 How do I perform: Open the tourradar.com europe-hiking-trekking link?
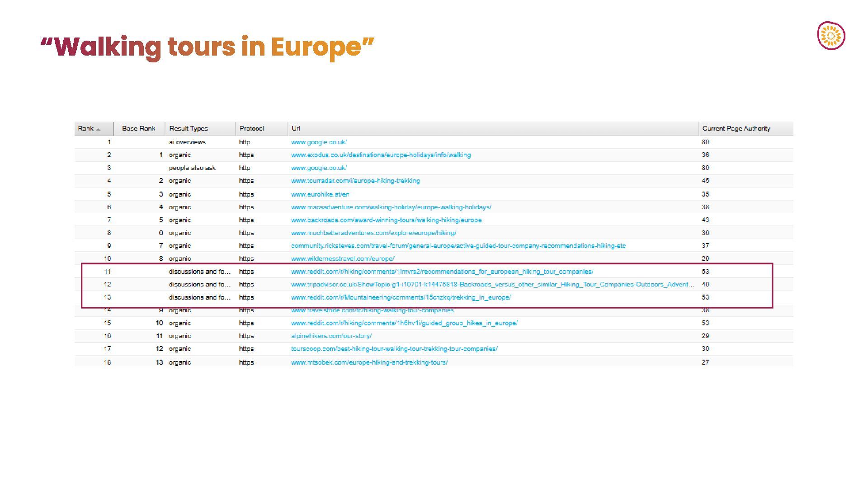click(355, 181)
